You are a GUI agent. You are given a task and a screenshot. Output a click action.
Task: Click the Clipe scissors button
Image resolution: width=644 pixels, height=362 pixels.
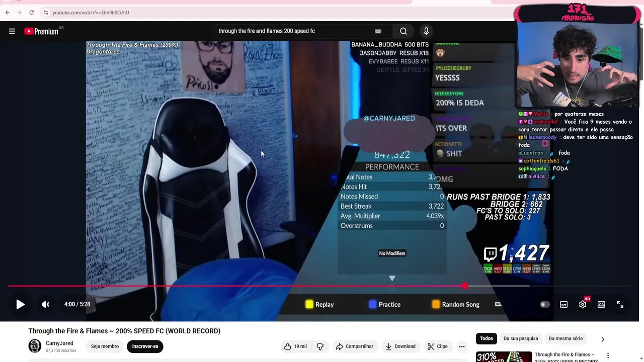pyautogui.click(x=438, y=346)
